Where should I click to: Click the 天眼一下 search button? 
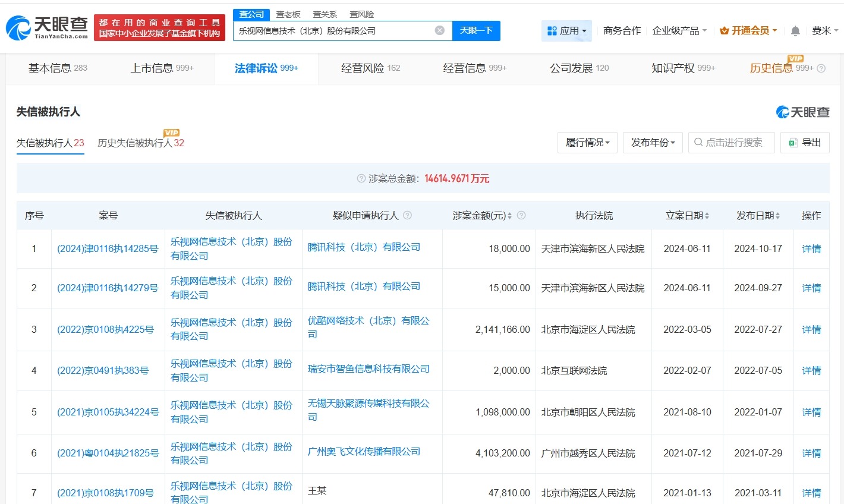point(476,30)
